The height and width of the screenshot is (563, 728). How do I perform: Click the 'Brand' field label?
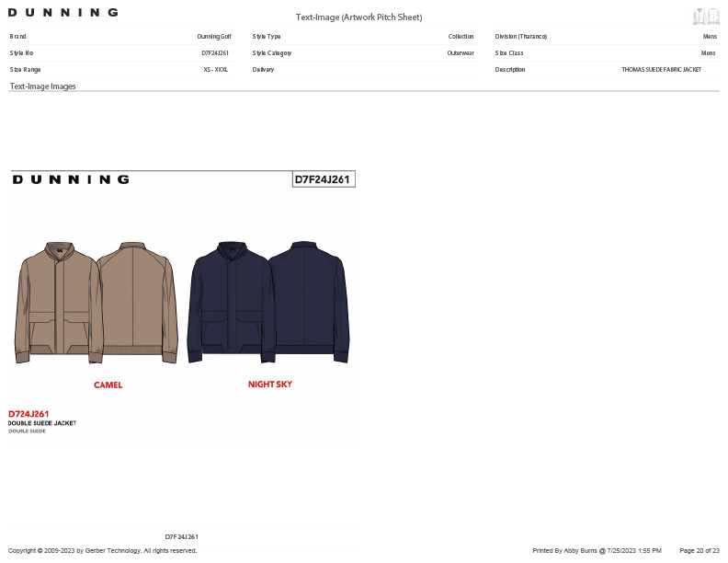18,36
